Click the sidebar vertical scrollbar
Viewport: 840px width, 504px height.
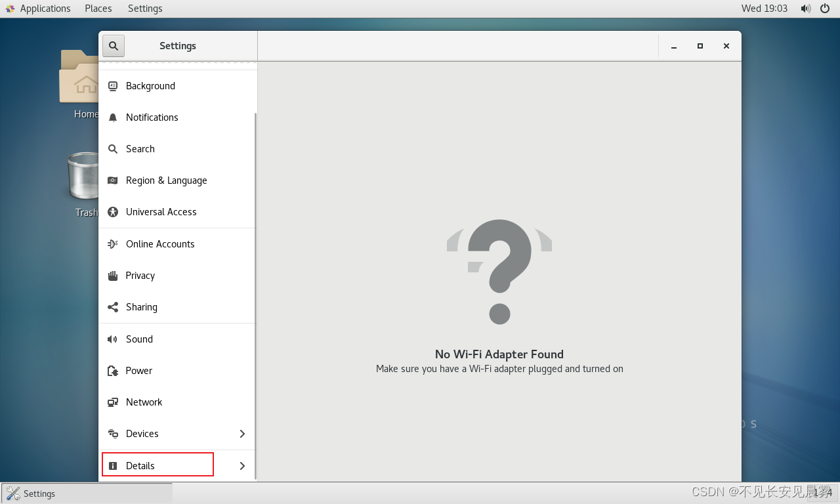(x=255, y=295)
